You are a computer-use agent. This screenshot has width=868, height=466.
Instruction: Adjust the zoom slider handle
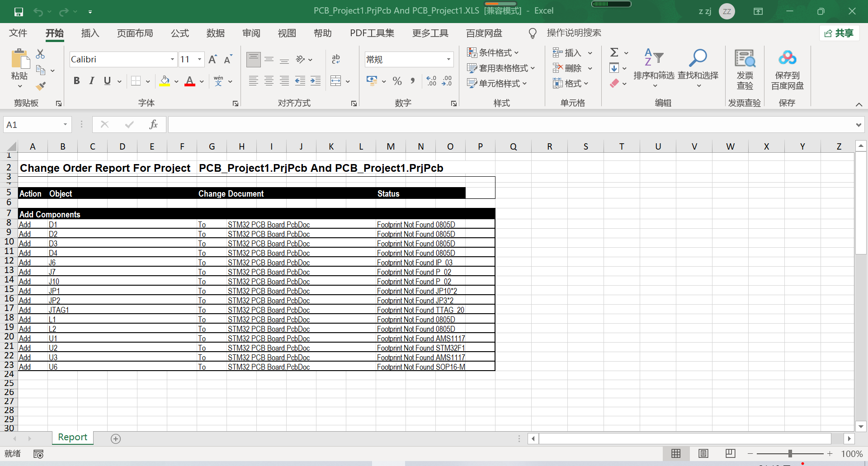[790, 453]
